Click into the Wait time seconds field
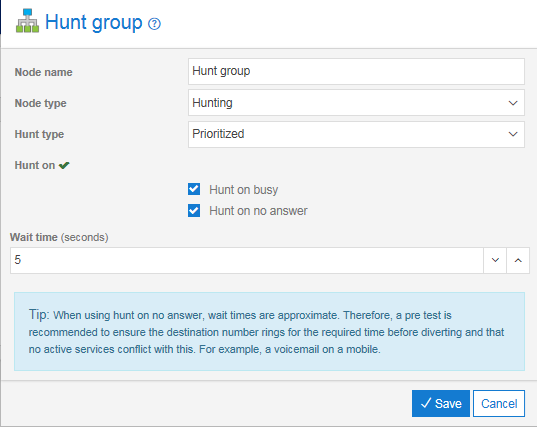The image size is (537, 427). (x=247, y=260)
